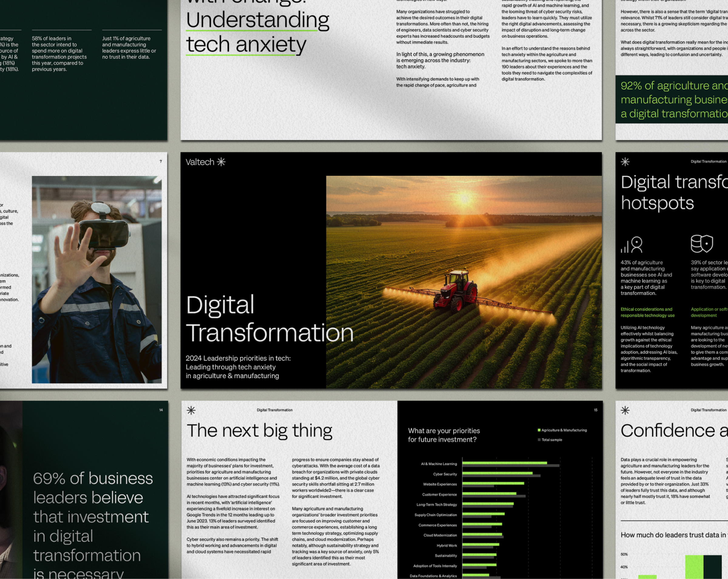Click the 'Just 1% of agriculture' stat
This screenshot has width=728, height=579.
(129, 48)
